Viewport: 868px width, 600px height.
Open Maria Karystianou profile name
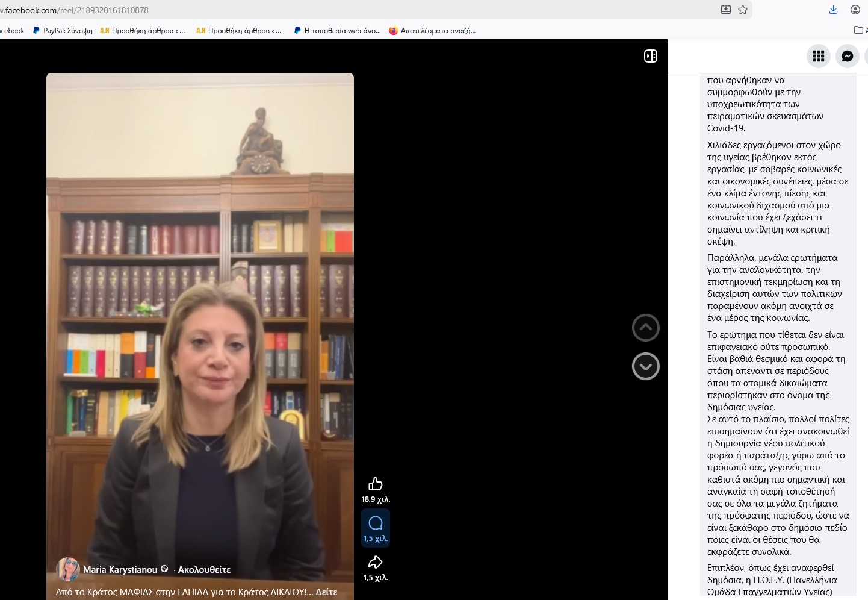click(120, 570)
